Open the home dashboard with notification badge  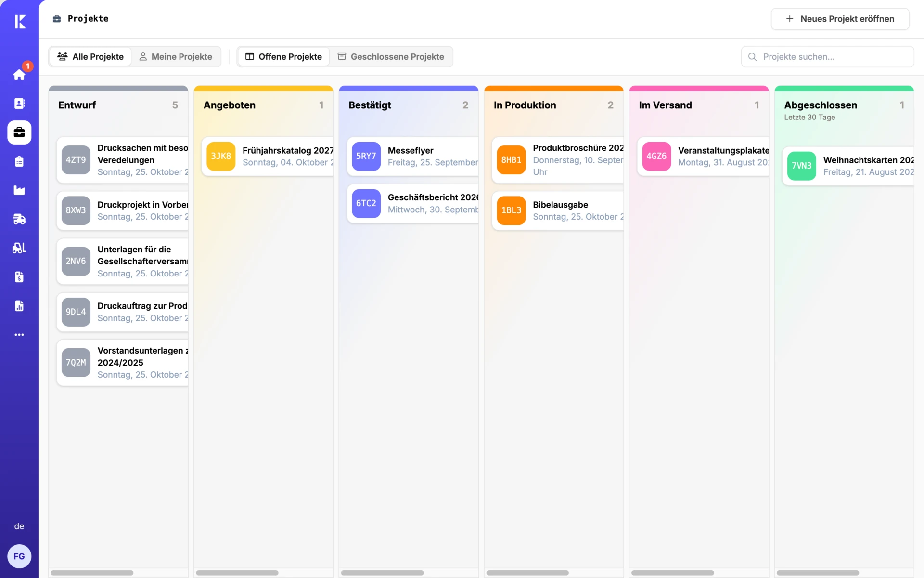point(19,75)
